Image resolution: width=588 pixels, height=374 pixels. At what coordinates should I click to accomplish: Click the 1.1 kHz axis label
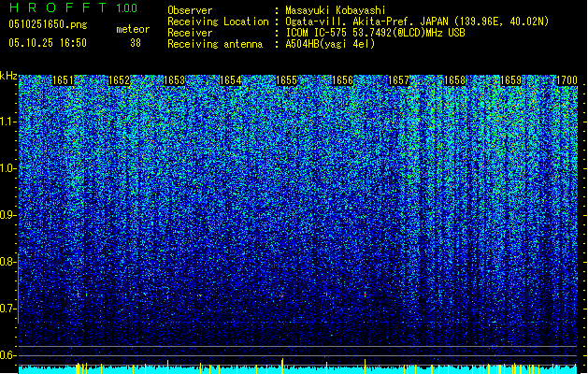7,122
